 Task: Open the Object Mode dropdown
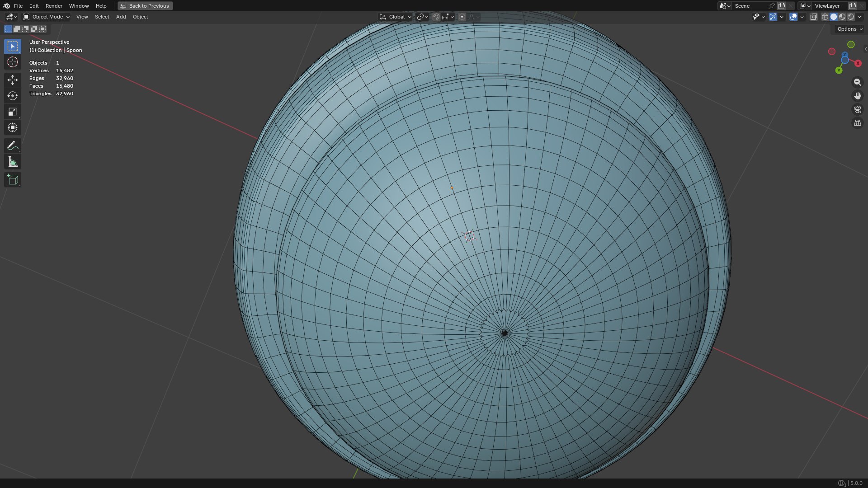click(46, 17)
